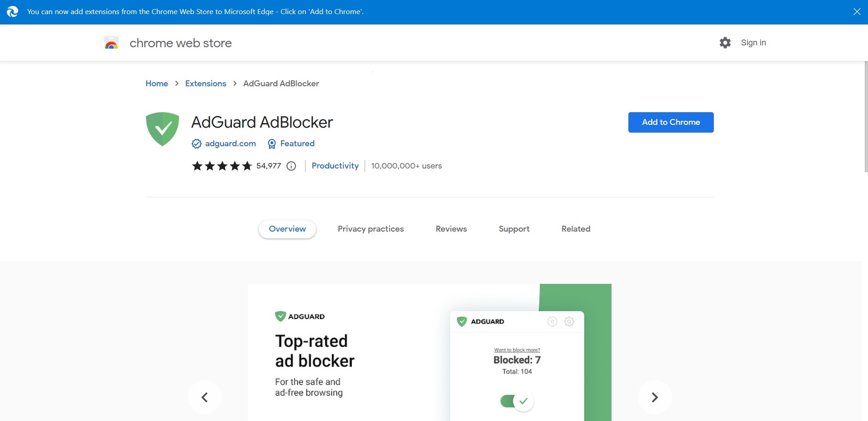Go to Extensions in the breadcrumb
This screenshot has height=421, width=868.
(206, 84)
